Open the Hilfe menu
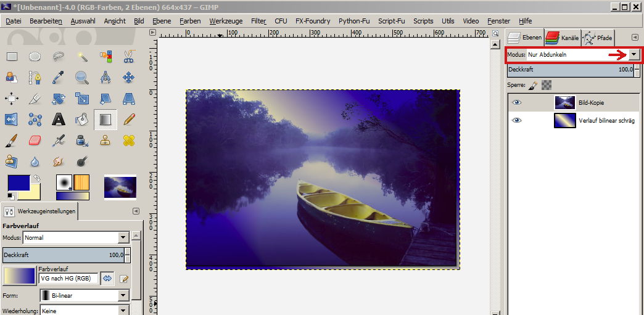This screenshot has width=644, height=315. pyautogui.click(x=526, y=21)
